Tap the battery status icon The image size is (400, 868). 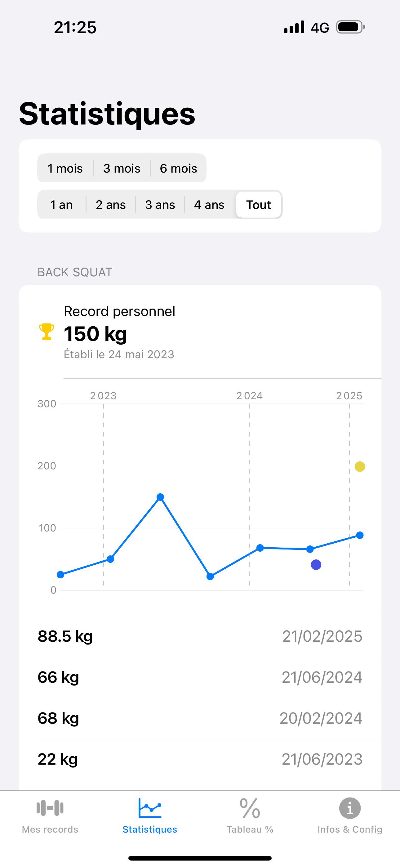350,27
